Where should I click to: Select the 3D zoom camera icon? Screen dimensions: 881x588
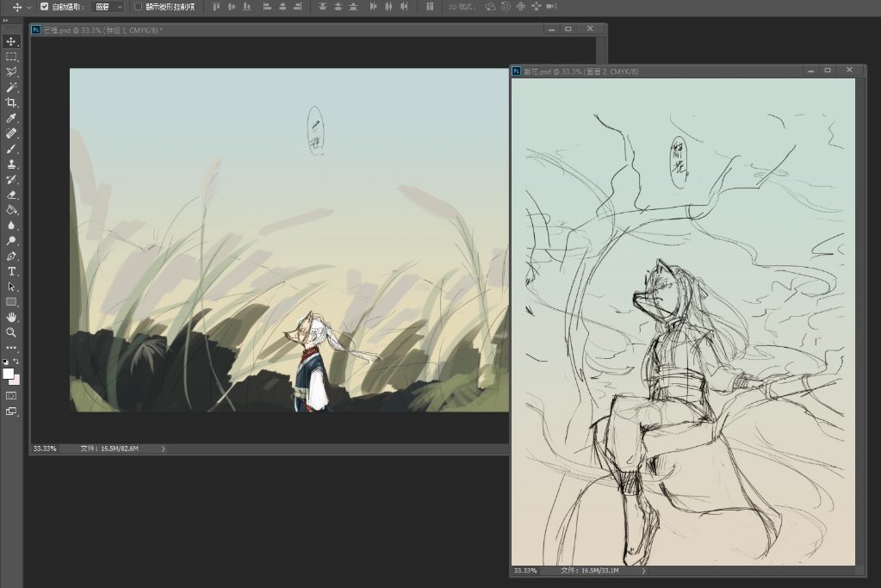pos(552,7)
